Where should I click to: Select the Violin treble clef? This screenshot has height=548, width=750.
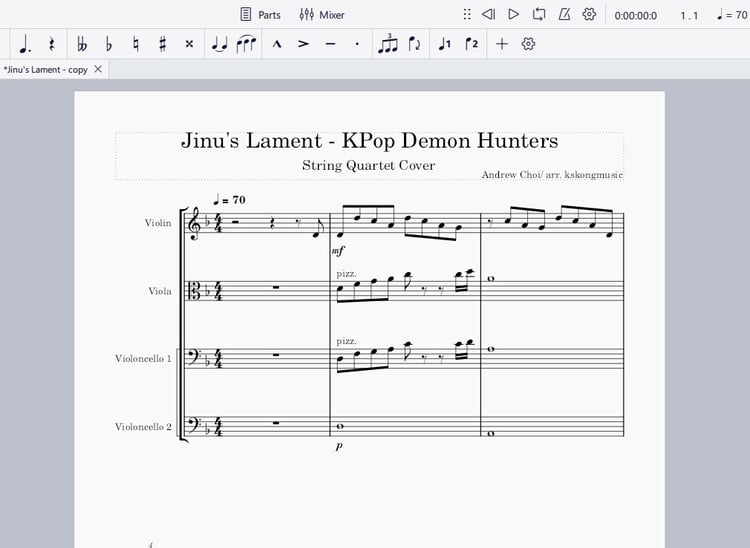pos(195,223)
